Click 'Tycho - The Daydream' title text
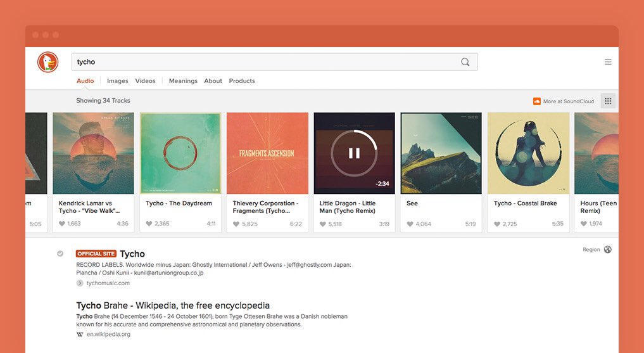 coord(179,203)
